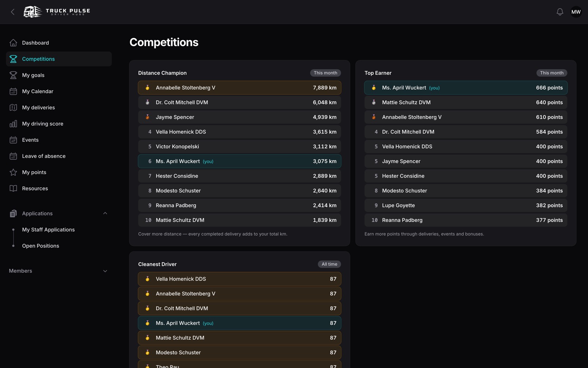Select Hester Considine 2,889 km row
The width and height of the screenshot is (588, 368).
[240, 176]
